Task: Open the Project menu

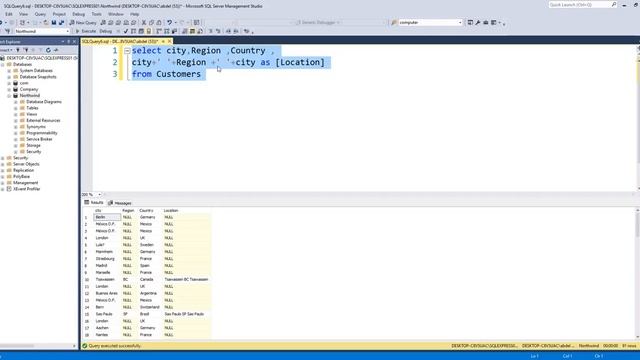Action: pos(59,14)
